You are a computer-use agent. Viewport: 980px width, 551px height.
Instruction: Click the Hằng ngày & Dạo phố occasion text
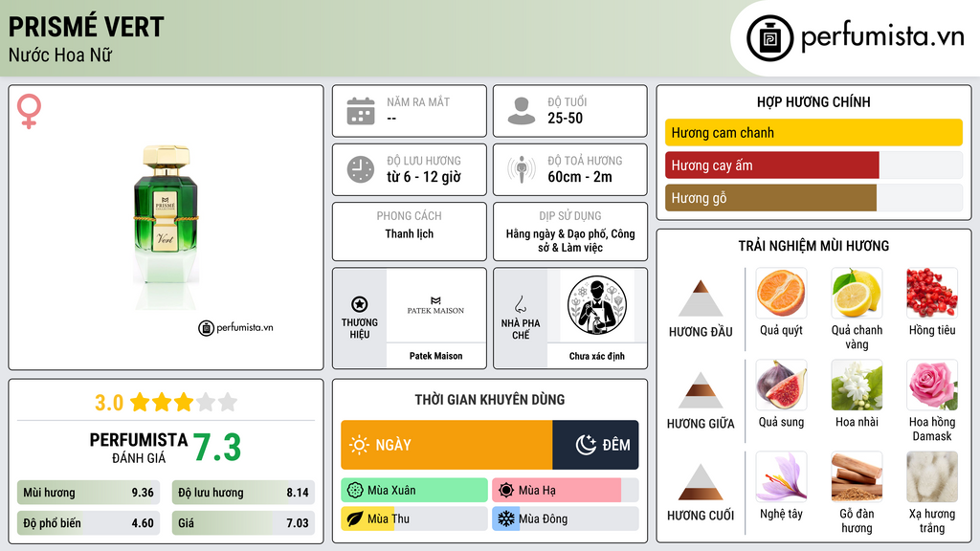(x=570, y=240)
